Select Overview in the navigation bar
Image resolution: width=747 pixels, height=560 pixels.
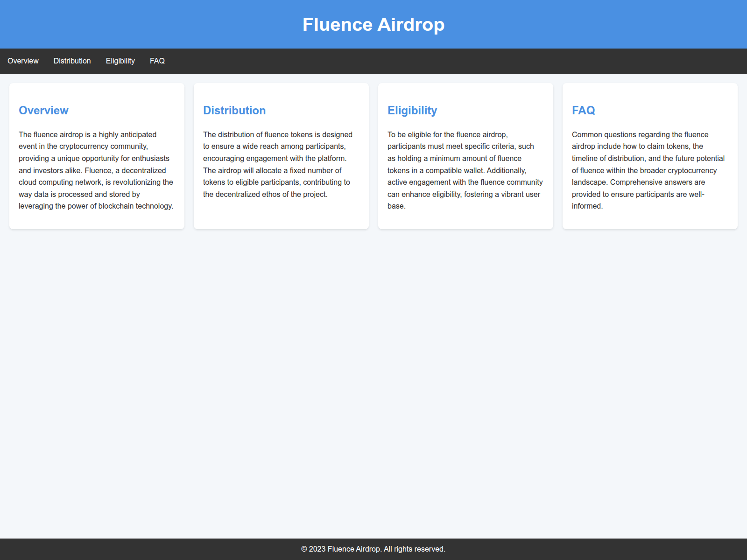tap(23, 61)
